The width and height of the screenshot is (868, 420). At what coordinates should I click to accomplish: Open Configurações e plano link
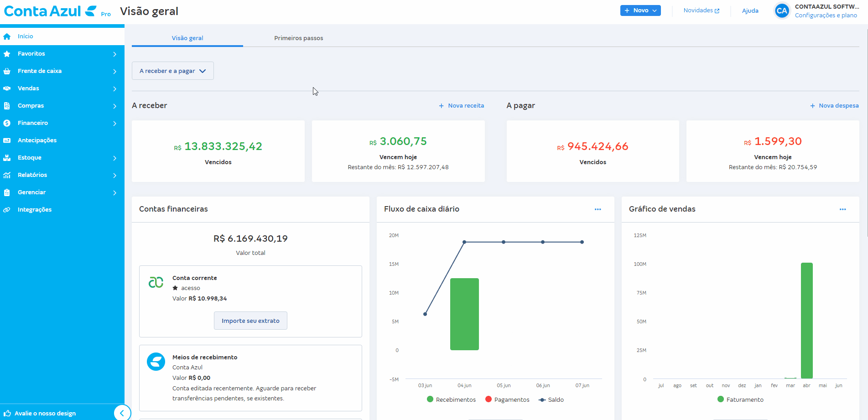[826, 16]
